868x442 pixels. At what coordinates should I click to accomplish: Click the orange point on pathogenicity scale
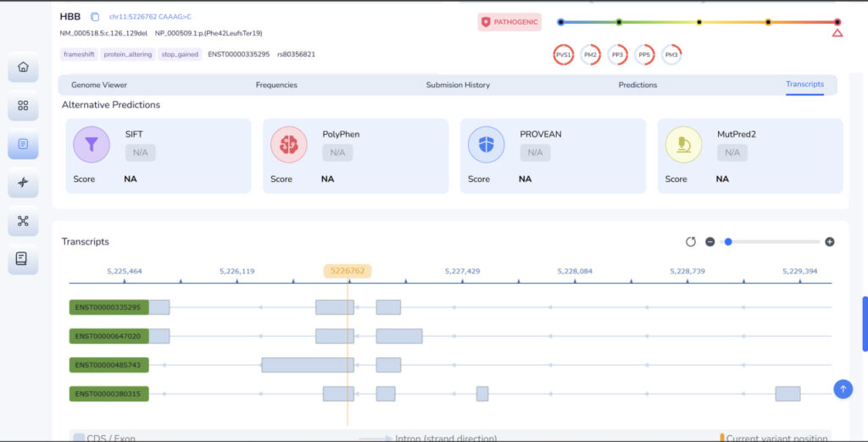point(768,22)
